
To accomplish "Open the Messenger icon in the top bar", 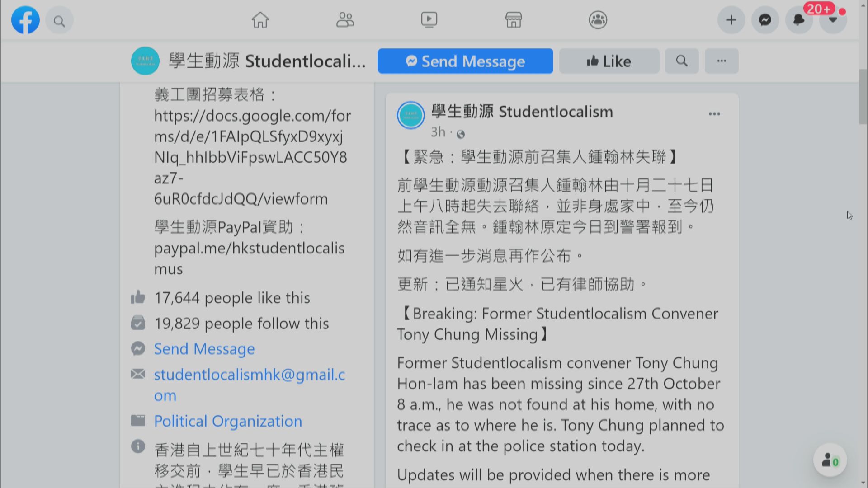I will point(765,20).
